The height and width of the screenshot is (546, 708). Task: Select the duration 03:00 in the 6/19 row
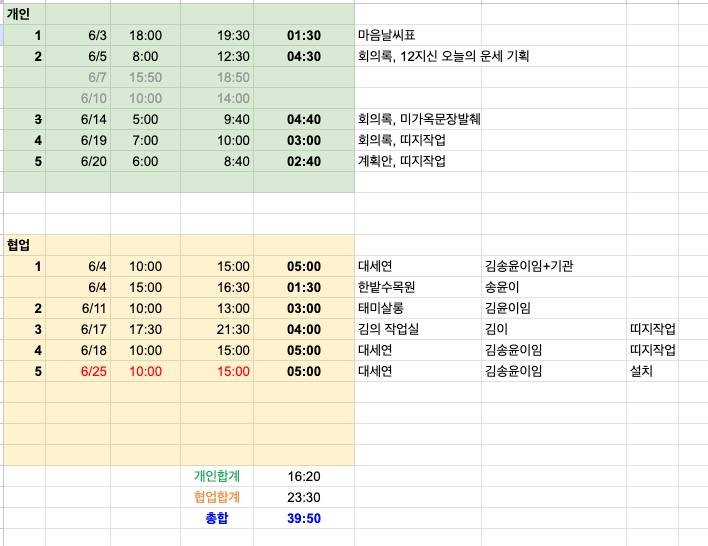(x=304, y=140)
